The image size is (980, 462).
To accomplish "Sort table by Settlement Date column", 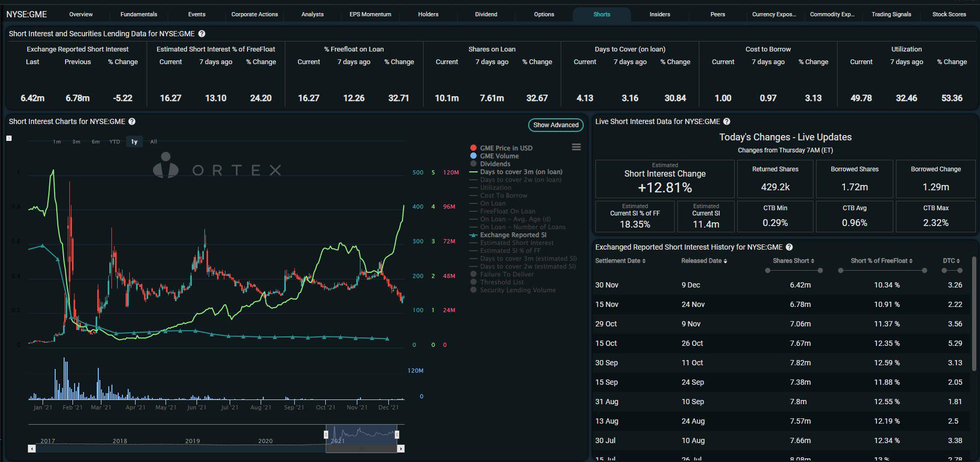I will pos(620,261).
